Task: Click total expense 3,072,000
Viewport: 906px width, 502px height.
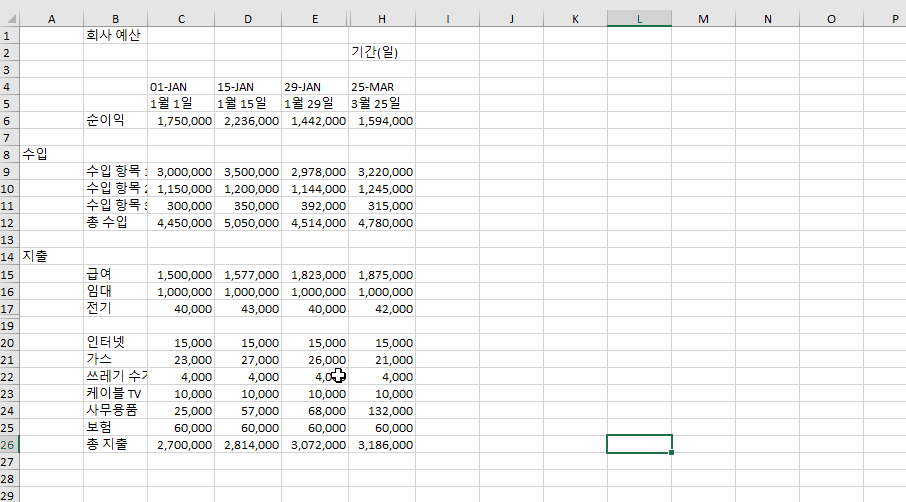Action: [x=315, y=445]
